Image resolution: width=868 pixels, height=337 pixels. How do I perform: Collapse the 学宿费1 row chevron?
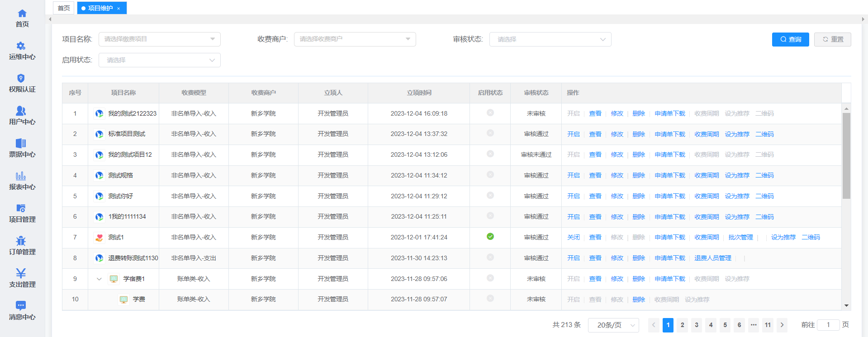(99, 279)
